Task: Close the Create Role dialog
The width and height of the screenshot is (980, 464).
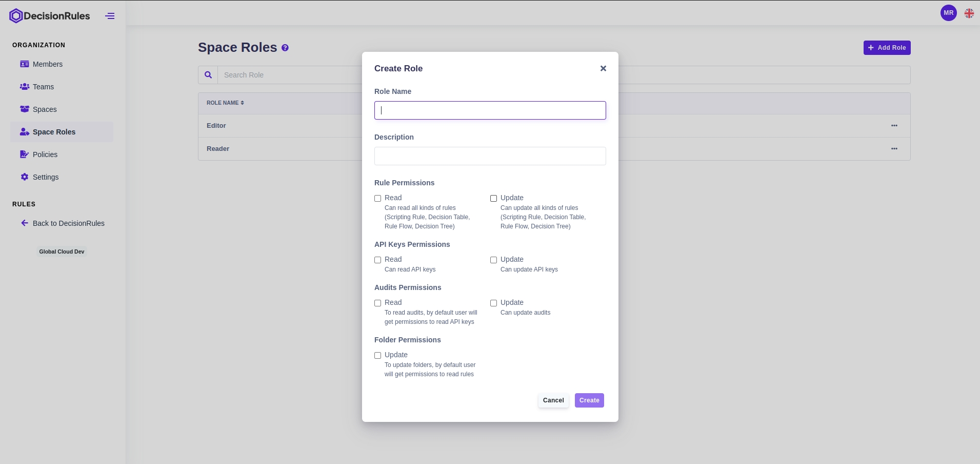Action: pos(603,68)
